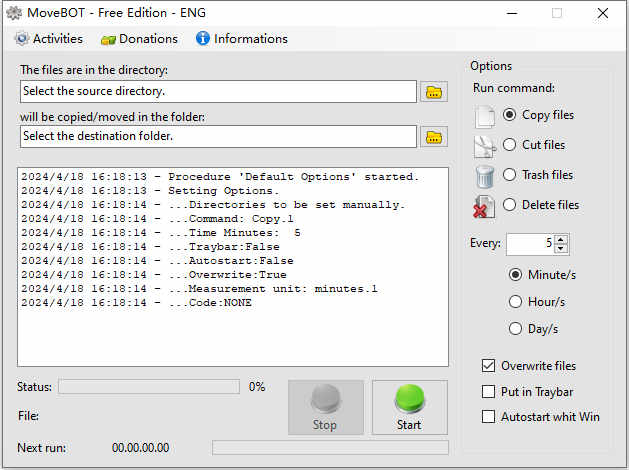Close the MoveBOT window
This screenshot has height=470, width=629.
(603, 13)
